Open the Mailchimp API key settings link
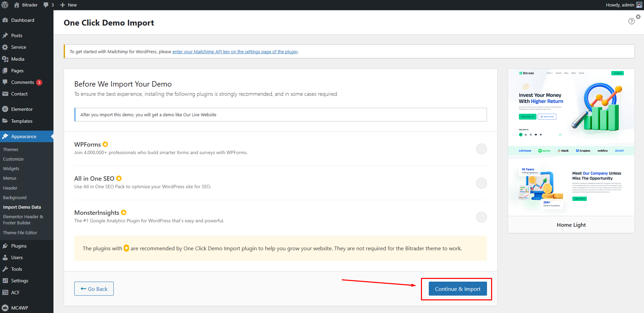This screenshot has width=644, height=313. pyautogui.click(x=235, y=52)
